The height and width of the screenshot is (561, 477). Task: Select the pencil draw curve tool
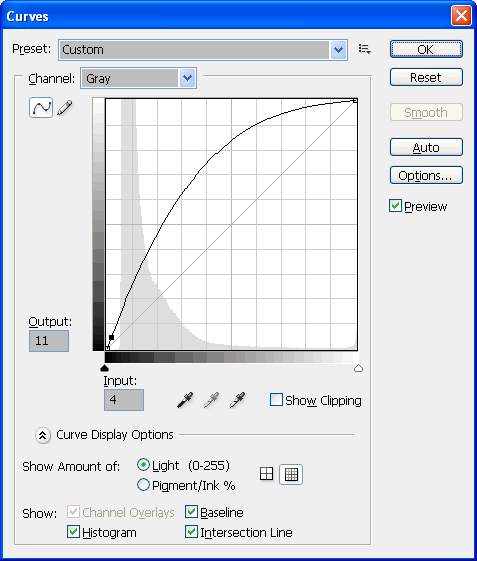point(64,108)
